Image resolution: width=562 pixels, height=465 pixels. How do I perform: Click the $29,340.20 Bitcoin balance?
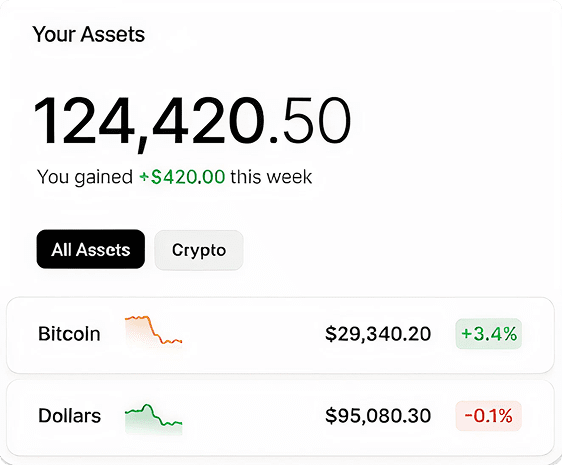(378, 334)
